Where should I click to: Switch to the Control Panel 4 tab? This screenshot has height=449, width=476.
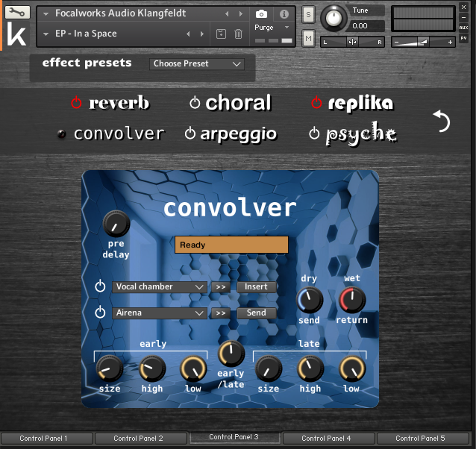pyautogui.click(x=328, y=439)
